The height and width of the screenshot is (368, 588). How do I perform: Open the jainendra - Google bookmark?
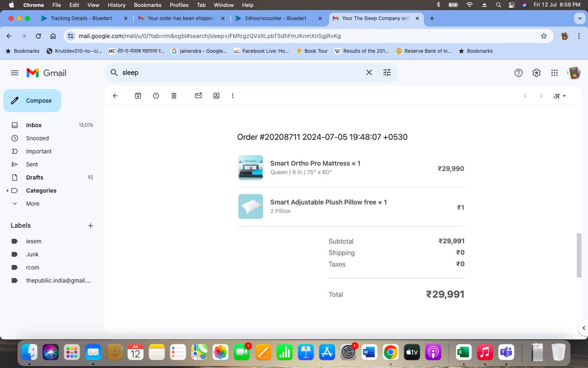(x=199, y=51)
